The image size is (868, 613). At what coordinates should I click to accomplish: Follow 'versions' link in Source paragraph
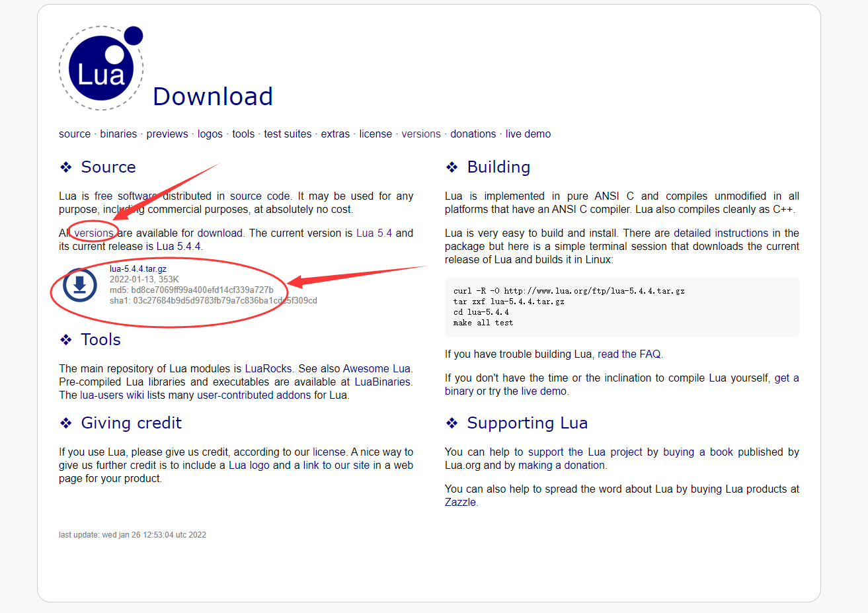pyautogui.click(x=94, y=233)
